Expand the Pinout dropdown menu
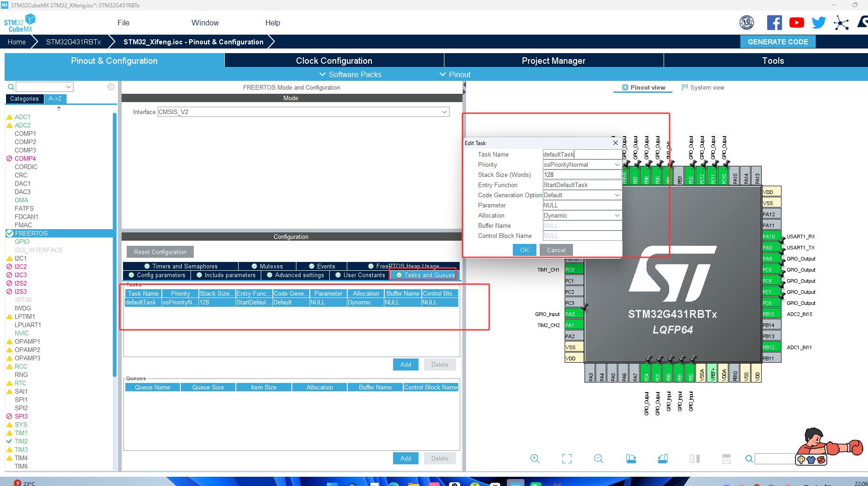The width and height of the screenshot is (868, 486). tap(455, 74)
